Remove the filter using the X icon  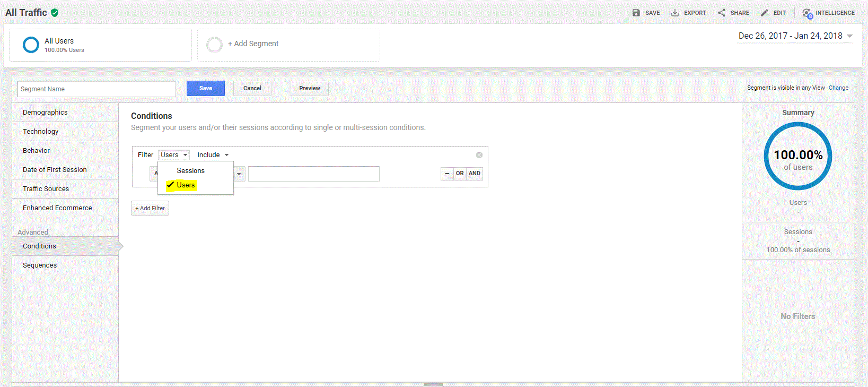click(479, 155)
